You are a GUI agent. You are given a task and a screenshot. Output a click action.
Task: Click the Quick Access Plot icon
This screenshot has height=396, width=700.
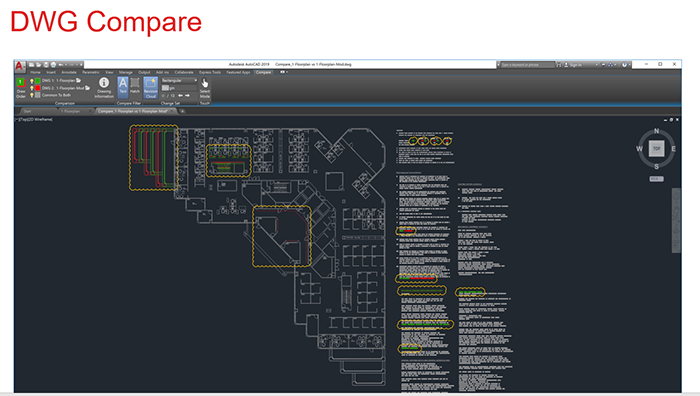[54, 65]
